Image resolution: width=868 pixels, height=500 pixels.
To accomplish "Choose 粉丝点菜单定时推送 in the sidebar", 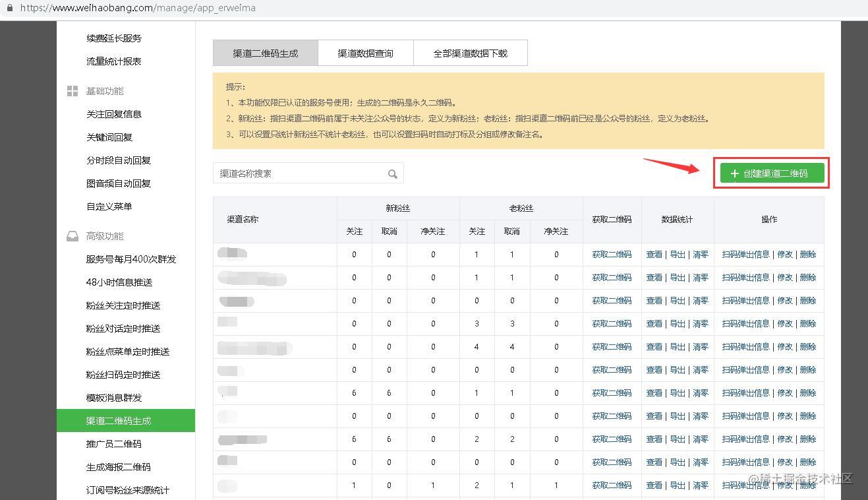I will click(x=128, y=352).
